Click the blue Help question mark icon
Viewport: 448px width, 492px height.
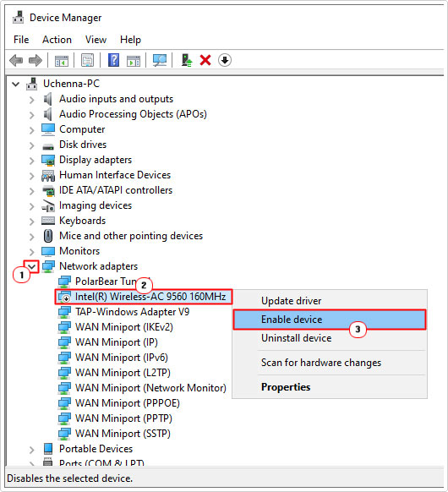click(x=113, y=60)
